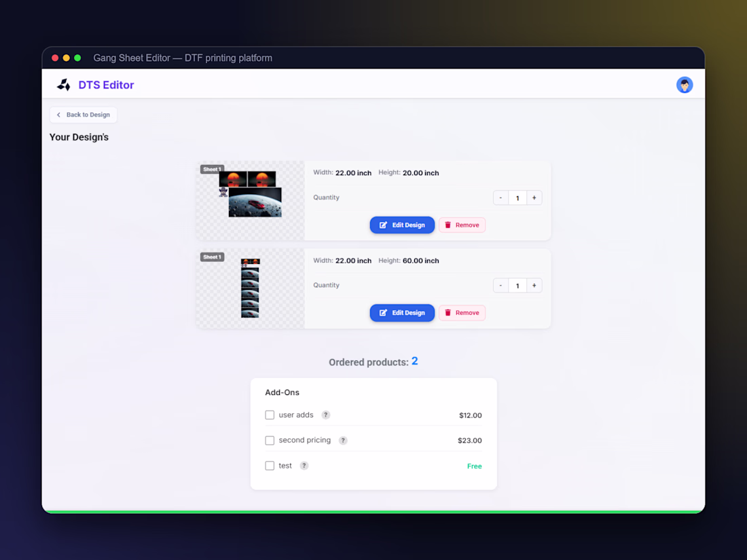Click the $12.00 price of user adds
Screen dimensions: 747x560
click(x=470, y=415)
